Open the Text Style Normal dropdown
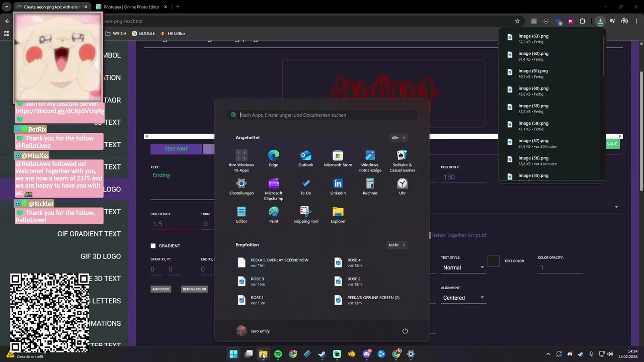The width and height of the screenshot is (644, 362). [x=463, y=267]
